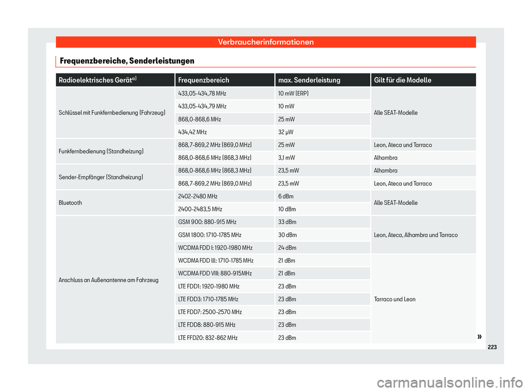This screenshot has width=532, height=392.
Task: Select the GSM 900: 880-915 MHz cell
Action: (224, 222)
